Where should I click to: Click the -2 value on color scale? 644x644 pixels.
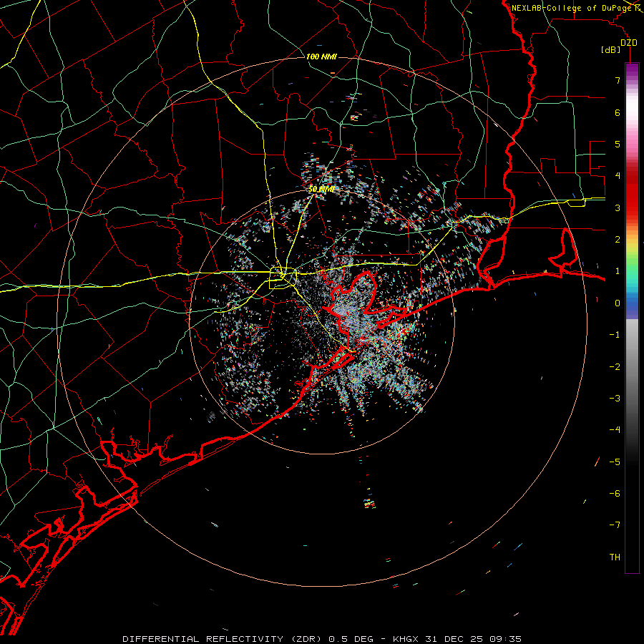pyautogui.click(x=615, y=367)
